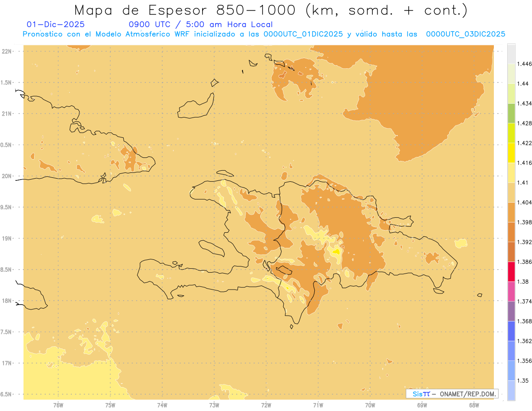Click the "76W" longitude label
532x411 pixels.
(x=58, y=405)
